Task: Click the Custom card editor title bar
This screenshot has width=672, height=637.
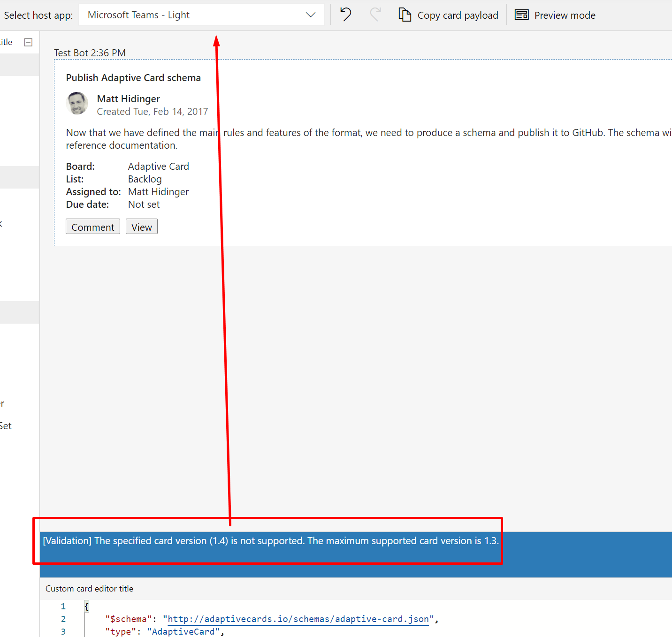Action: [89, 588]
